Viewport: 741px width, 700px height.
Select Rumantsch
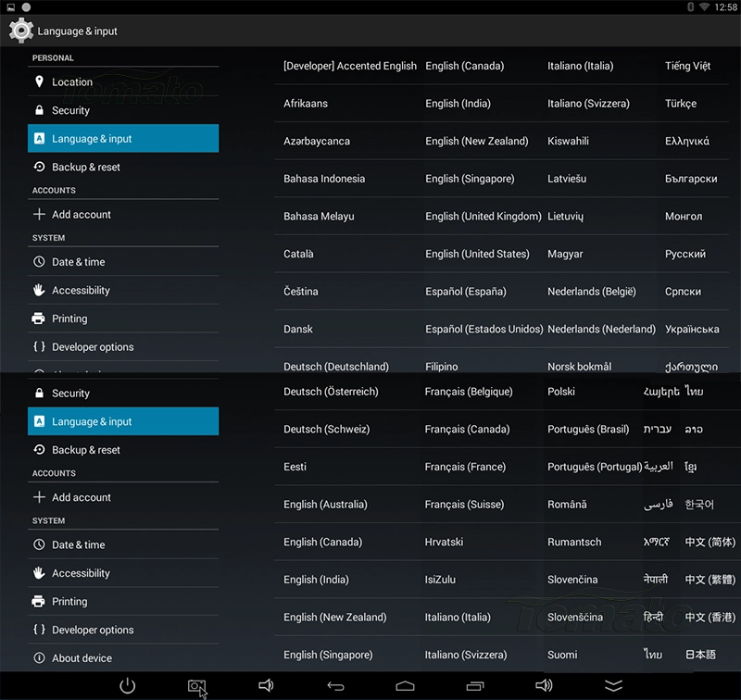click(574, 542)
